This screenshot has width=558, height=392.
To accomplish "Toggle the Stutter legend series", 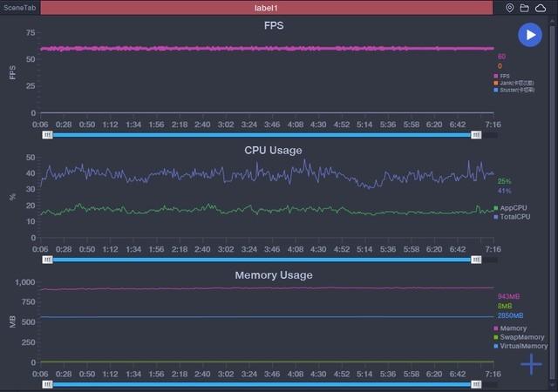I will [x=514, y=90].
